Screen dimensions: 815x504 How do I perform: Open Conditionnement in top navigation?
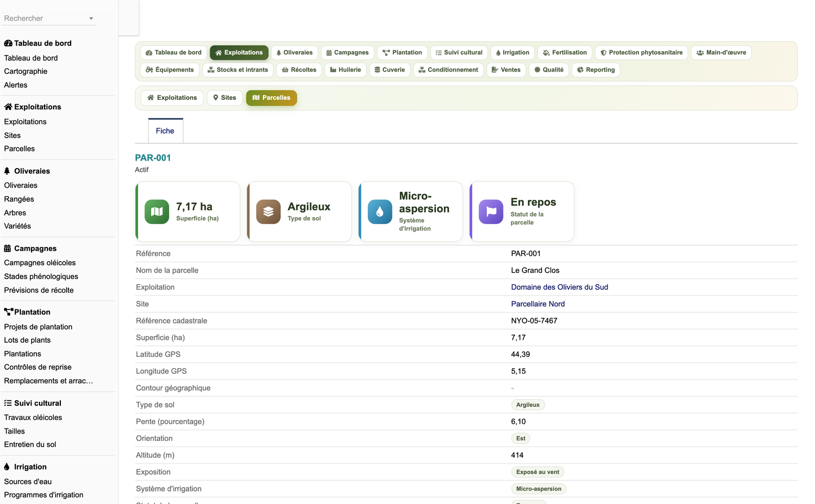point(448,70)
